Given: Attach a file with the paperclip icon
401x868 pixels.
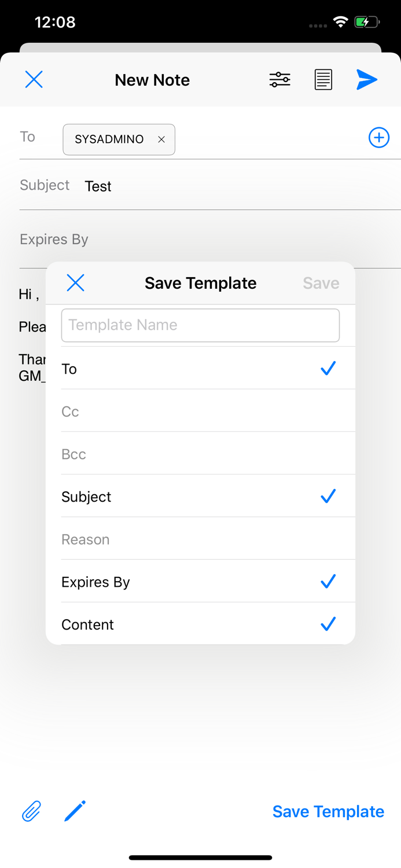Looking at the screenshot, I should [32, 811].
